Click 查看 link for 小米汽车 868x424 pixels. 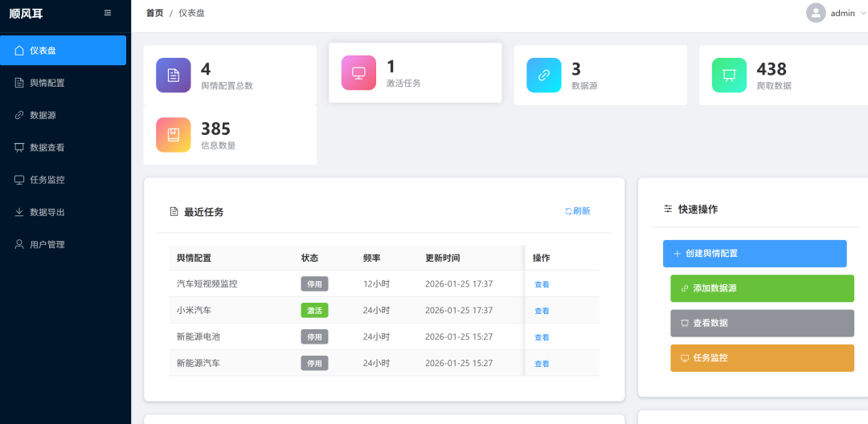542,312
